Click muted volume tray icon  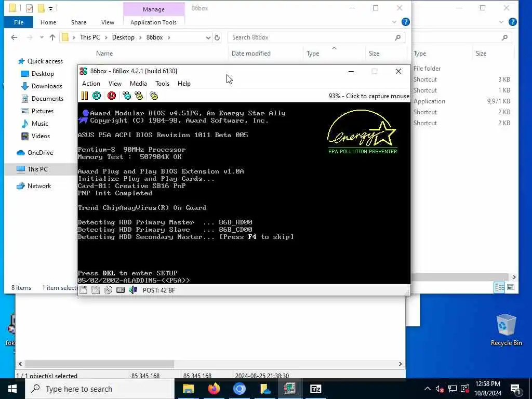[x=440, y=389]
